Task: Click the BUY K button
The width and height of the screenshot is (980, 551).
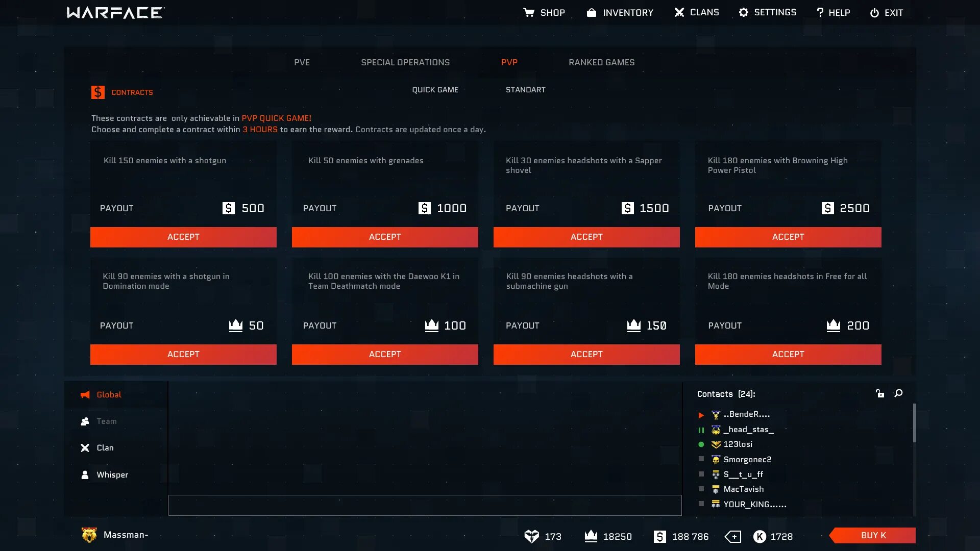Action: pyautogui.click(x=873, y=535)
